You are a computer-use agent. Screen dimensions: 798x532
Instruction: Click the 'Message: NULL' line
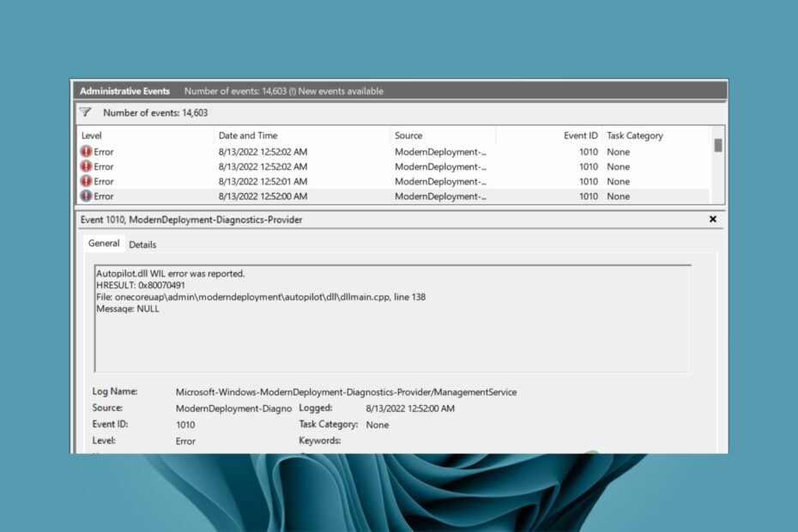click(x=127, y=309)
